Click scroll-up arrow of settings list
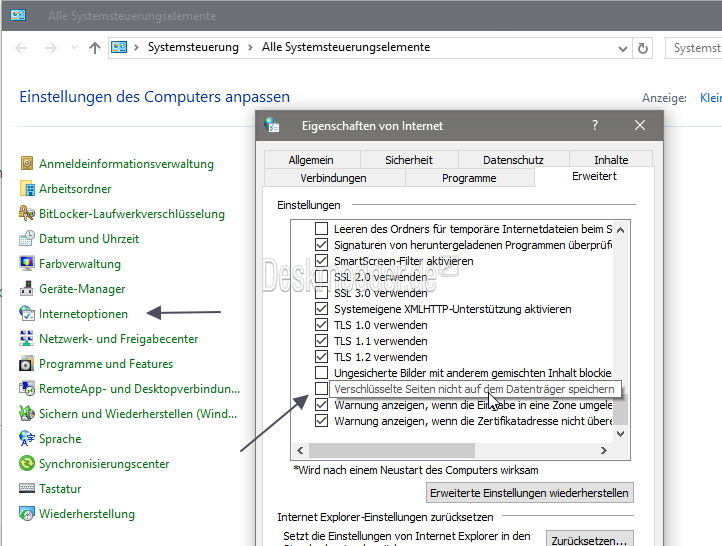Image resolution: width=722 pixels, height=546 pixels. pos(621,229)
